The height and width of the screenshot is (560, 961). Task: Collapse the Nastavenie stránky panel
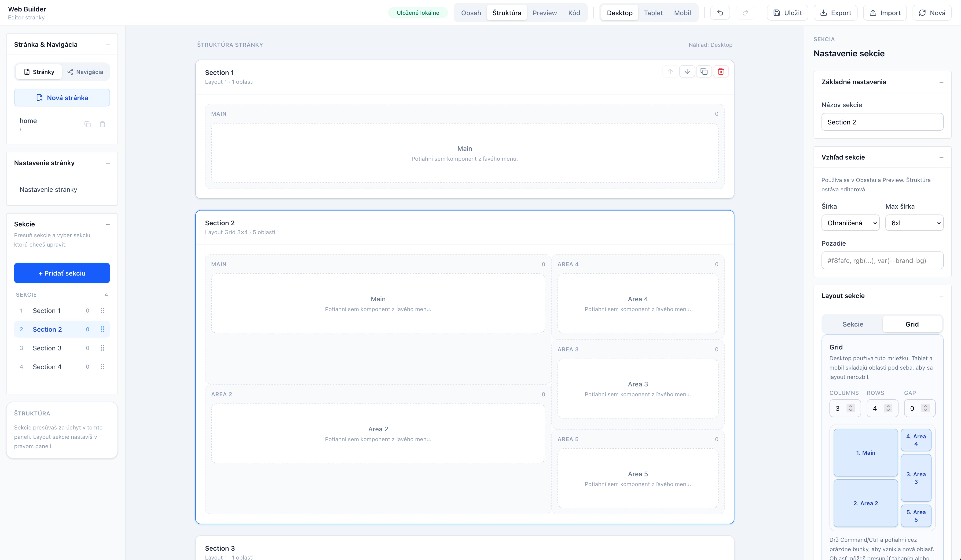coord(107,163)
